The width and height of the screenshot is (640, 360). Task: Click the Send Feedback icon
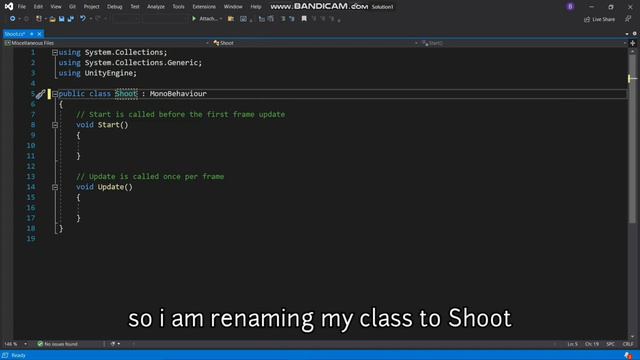pos(628,19)
